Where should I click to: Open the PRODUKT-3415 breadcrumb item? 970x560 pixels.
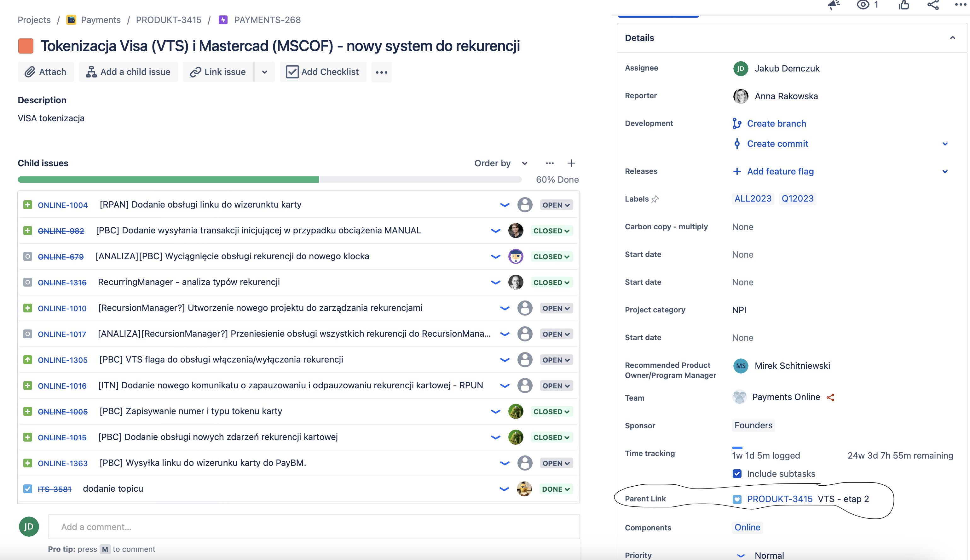coord(169,20)
